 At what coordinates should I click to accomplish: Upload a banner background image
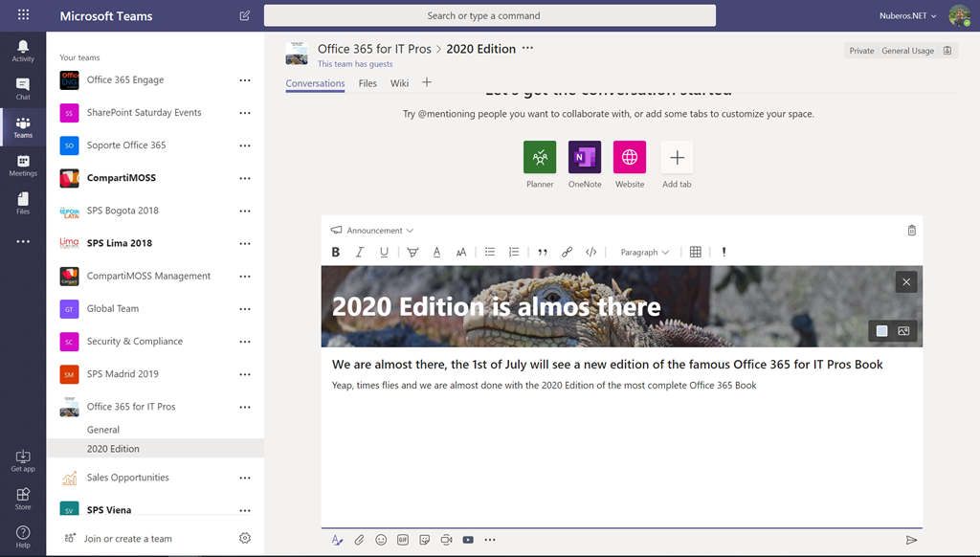pos(903,331)
